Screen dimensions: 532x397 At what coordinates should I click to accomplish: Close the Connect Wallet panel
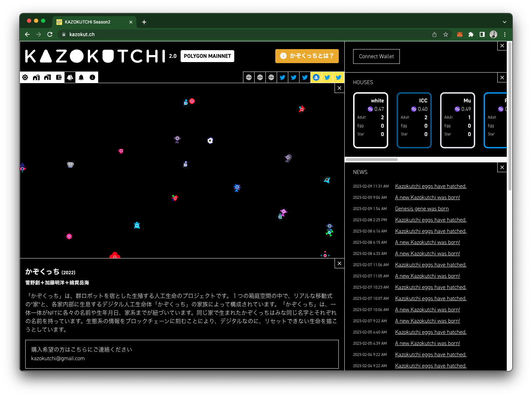502,46
